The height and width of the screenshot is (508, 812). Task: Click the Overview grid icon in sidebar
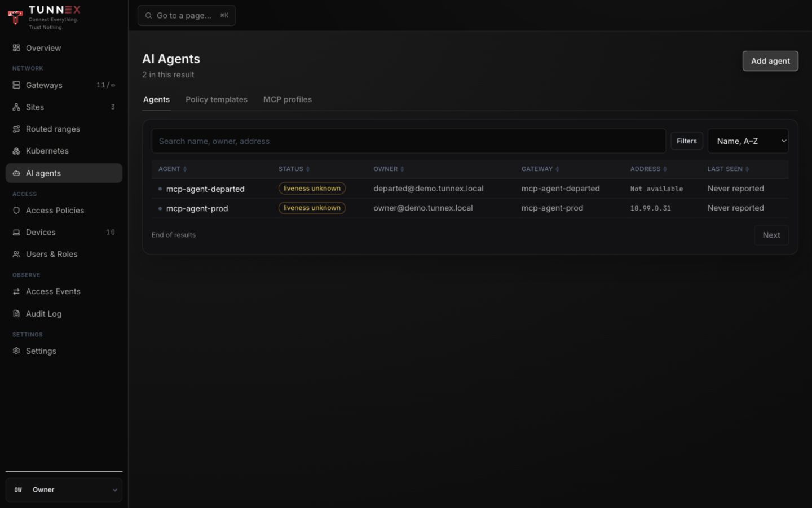coord(16,48)
